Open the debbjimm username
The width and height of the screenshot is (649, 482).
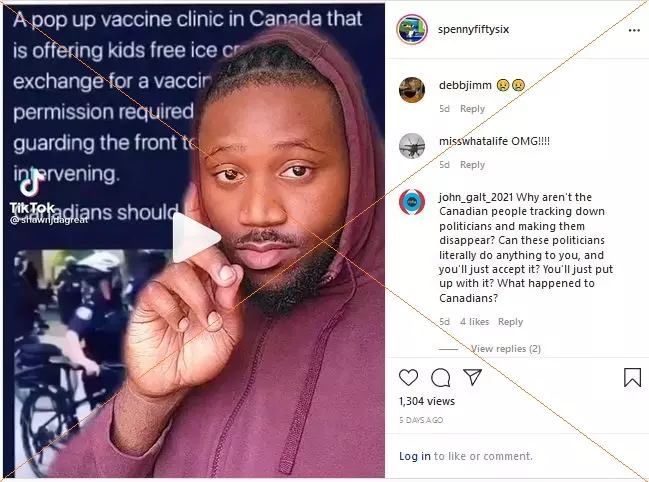pyautogui.click(x=465, y=85)
